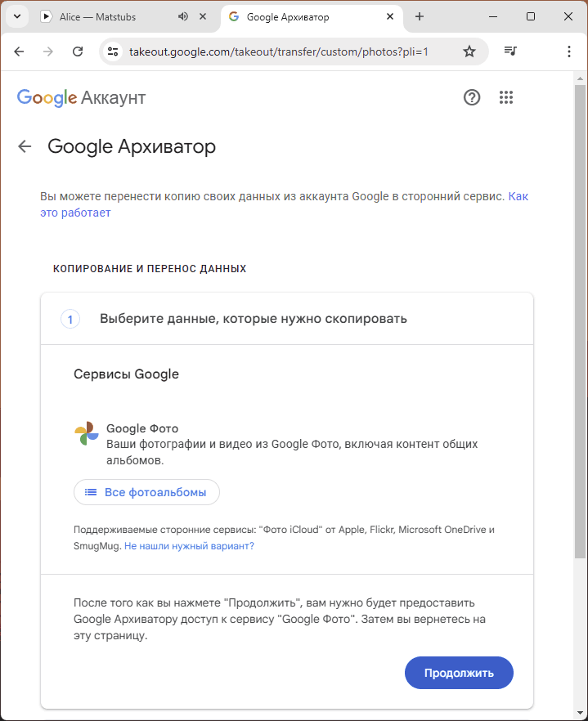The image size is (588, 721).
Task: Close the Alice — Matstubs tab
Action: click(x=203, y=17)
